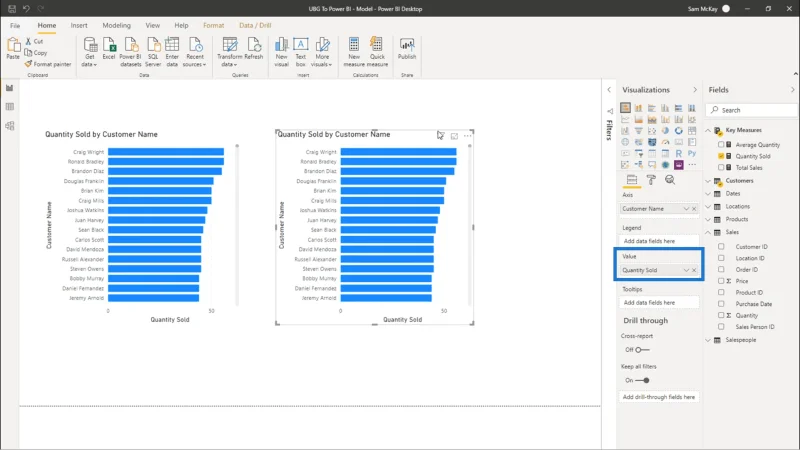Viewport: 800px width, 450px height.
Task: Open the Data / Drill tab
Action: pos(255,25)
